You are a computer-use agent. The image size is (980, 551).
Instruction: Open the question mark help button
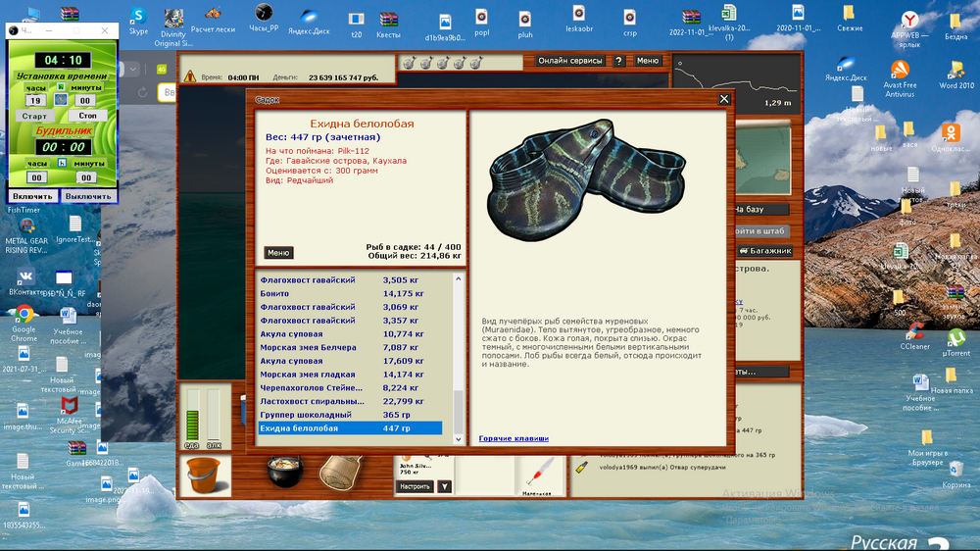tap(618, 61)
